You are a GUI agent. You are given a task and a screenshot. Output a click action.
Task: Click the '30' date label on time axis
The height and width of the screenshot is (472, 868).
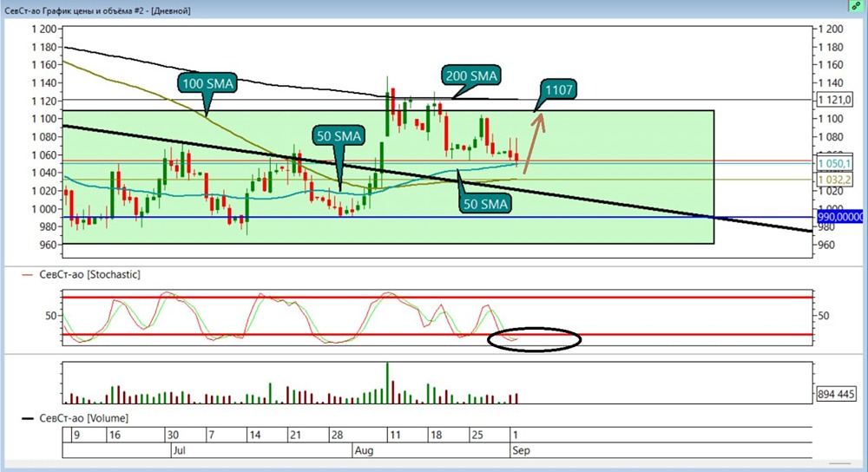(x=174, y=435)
